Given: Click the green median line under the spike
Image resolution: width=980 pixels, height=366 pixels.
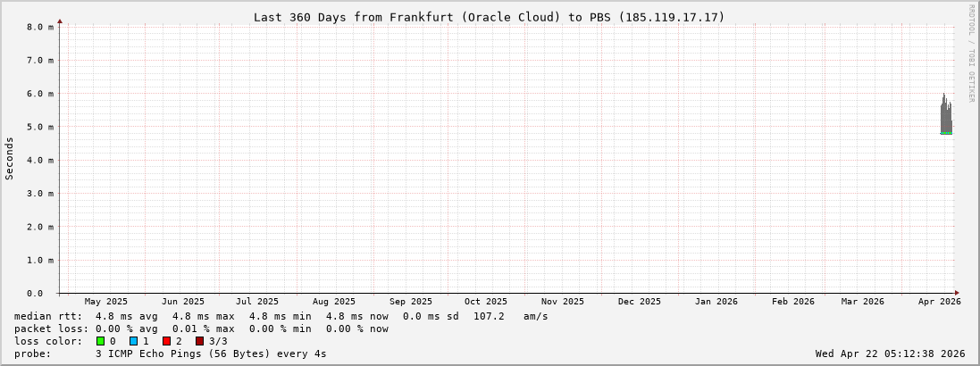Looking at the screenshot, I should [x=945, y=133].
